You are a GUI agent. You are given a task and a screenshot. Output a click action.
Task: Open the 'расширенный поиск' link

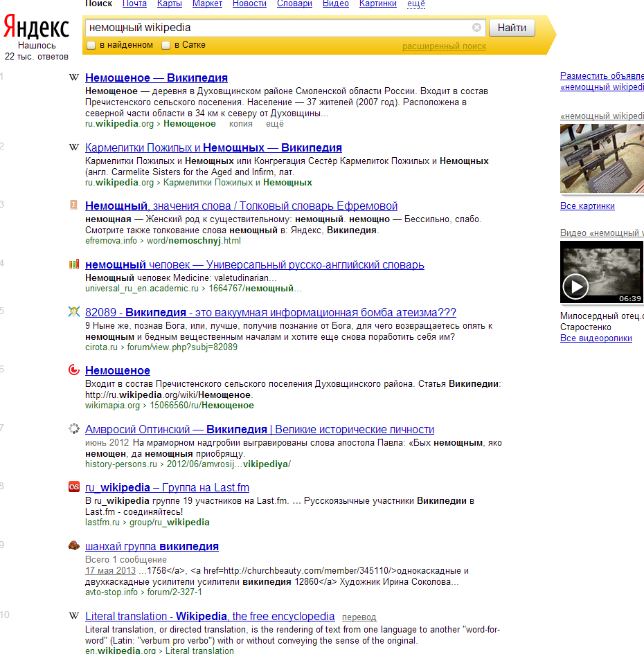tap(444, 46)
